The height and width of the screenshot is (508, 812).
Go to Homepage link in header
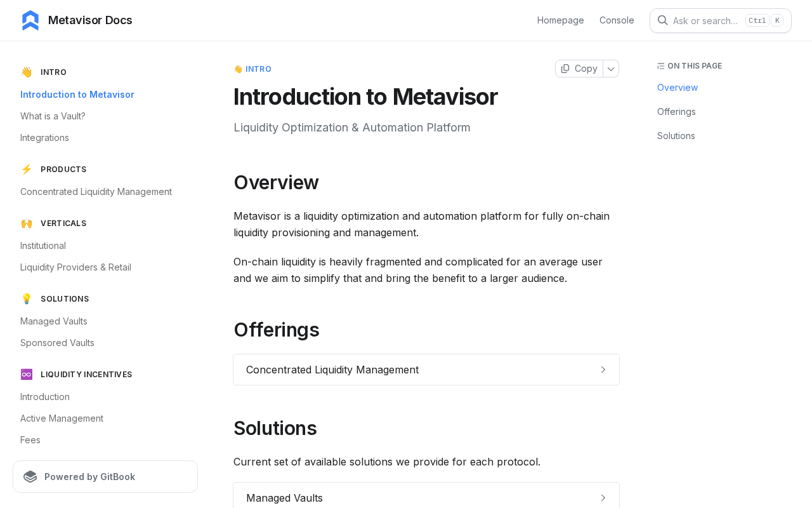coord(561,20)
